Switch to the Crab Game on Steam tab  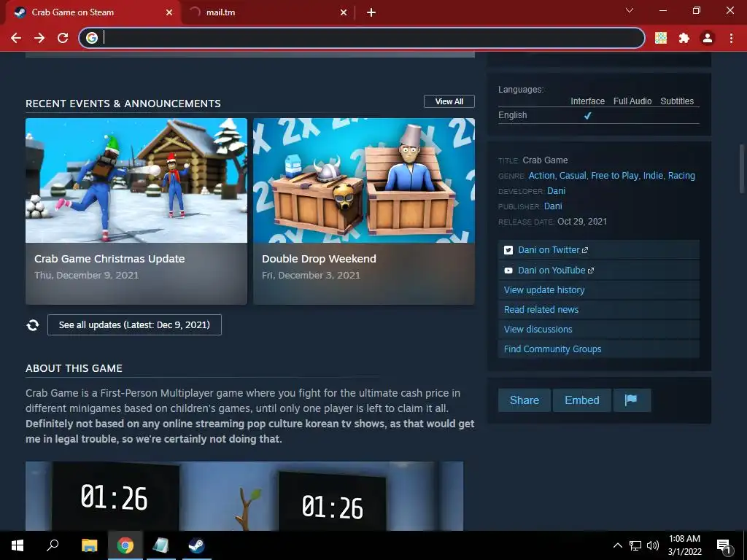(x=93, y=12)
